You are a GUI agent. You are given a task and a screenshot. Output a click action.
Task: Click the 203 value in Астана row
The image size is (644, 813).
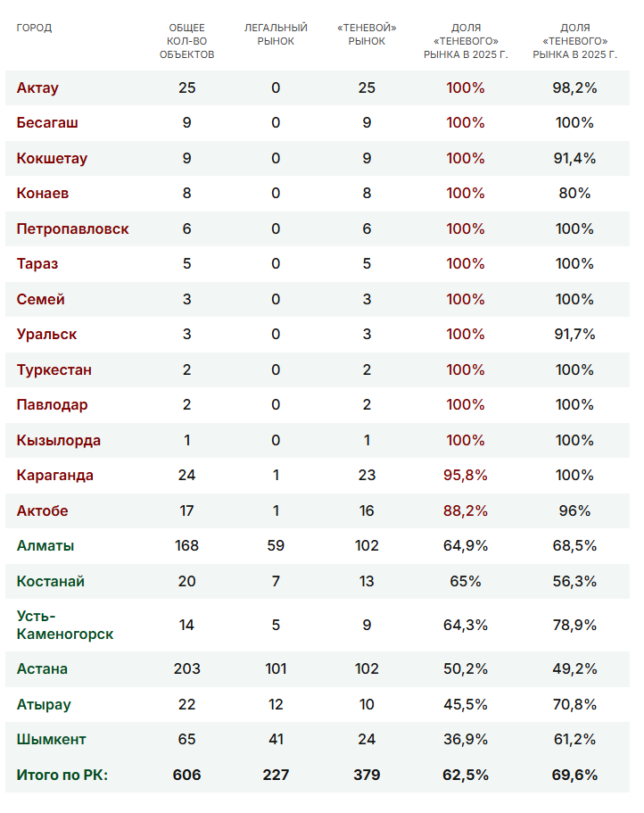pos(187,668)
